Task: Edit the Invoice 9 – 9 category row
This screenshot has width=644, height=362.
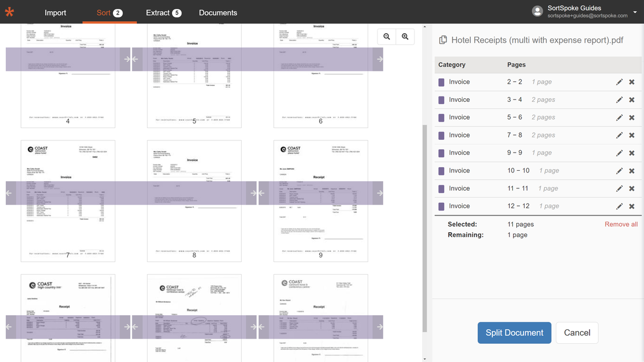Action: 619,153
